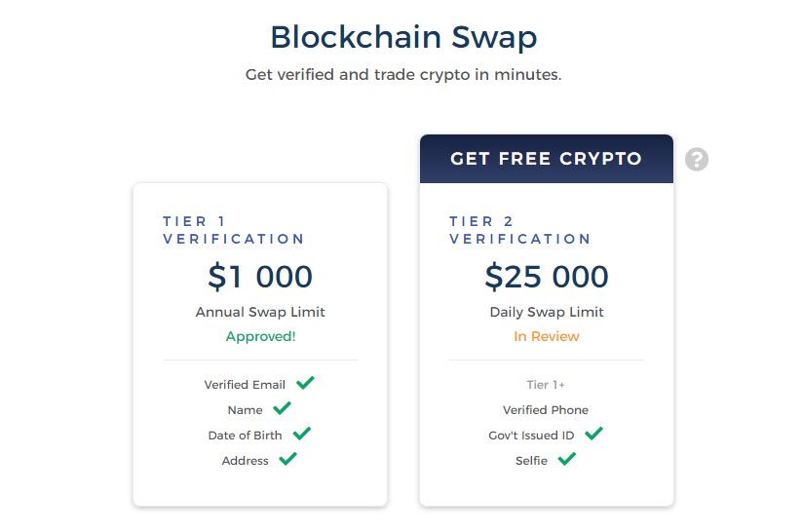Select the Tier 2 Verification heading

coord(520,230)
